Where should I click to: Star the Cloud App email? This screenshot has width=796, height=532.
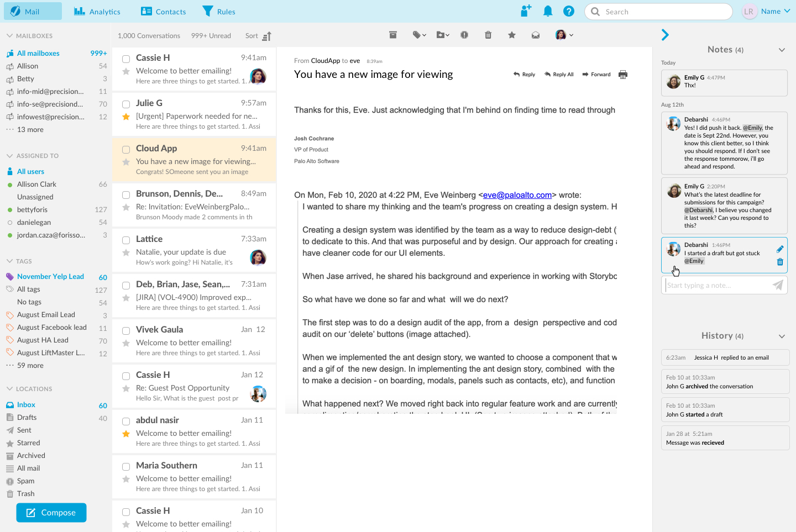coord(126,162)
